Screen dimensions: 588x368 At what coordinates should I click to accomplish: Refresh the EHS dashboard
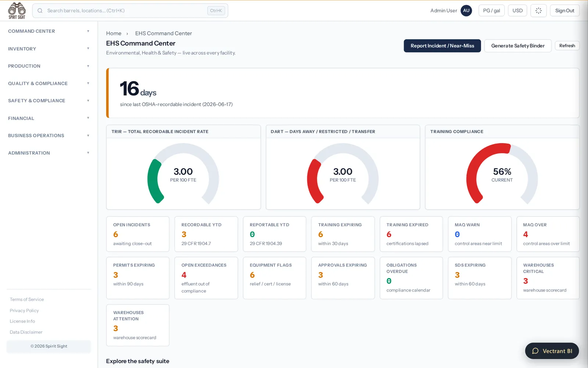[567, 46]
